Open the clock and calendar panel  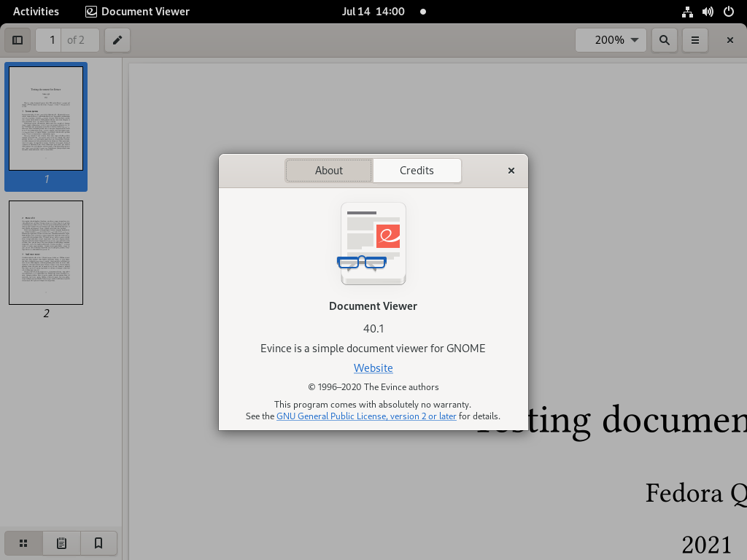click(373, 12)
